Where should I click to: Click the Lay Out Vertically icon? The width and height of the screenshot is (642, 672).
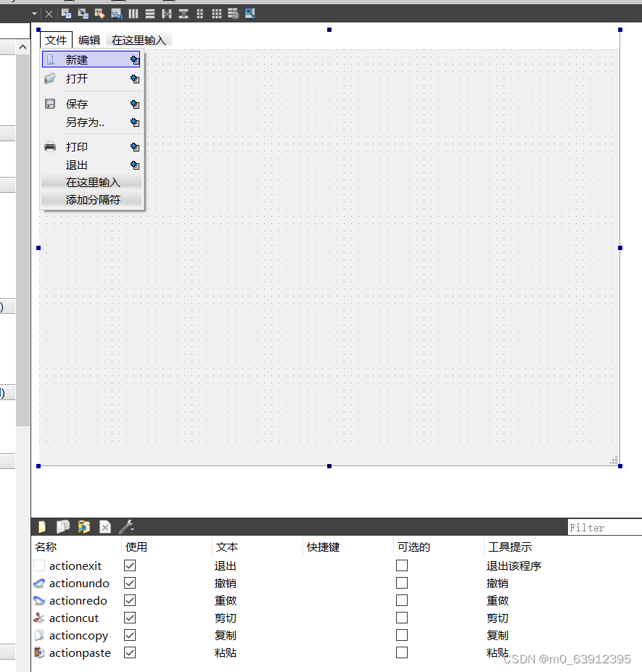coord(151,13)
